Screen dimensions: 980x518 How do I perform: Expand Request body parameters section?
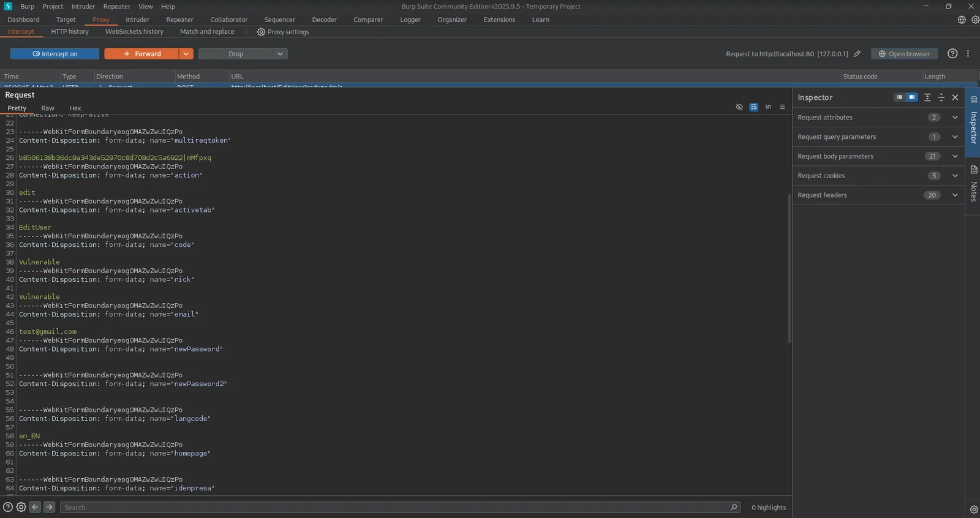coord(878,156)
